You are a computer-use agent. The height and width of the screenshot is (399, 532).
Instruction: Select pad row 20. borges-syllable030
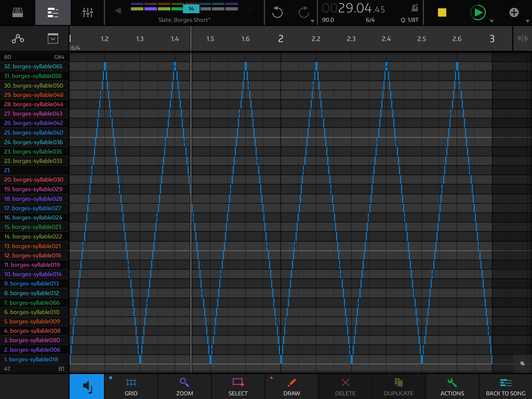coord(34,180)
